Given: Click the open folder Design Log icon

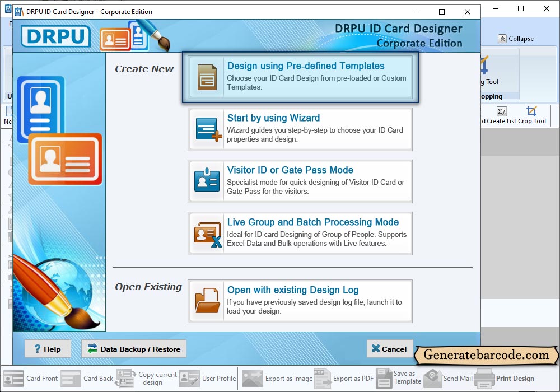Looking at the screenshot, I should pyautogui.click(x=208, y=301).
